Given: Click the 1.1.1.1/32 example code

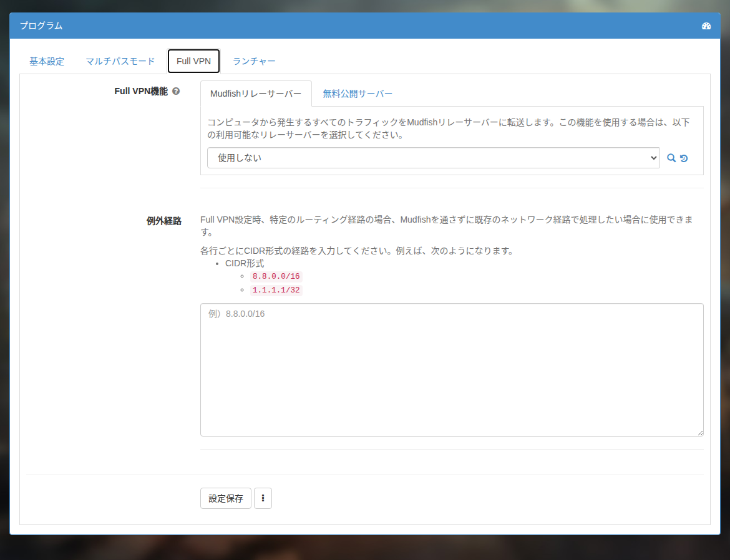Looking at the screenshot, I should [276, 290].
